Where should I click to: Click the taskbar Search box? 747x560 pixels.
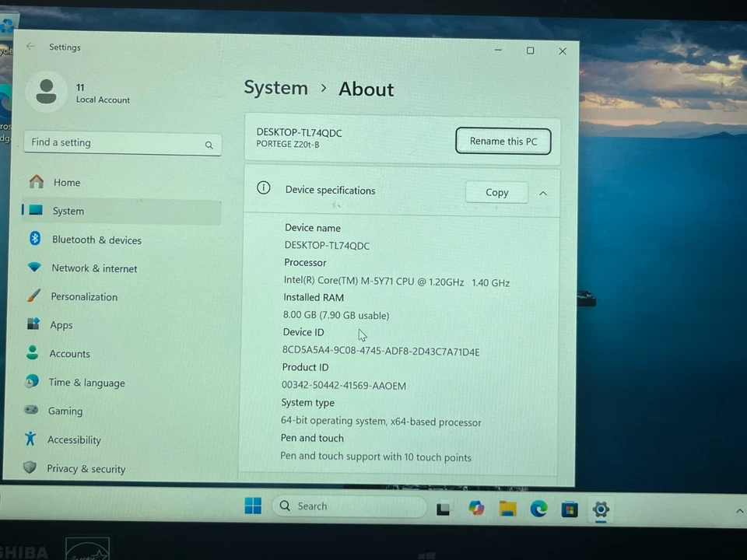[x=349, y=506]
